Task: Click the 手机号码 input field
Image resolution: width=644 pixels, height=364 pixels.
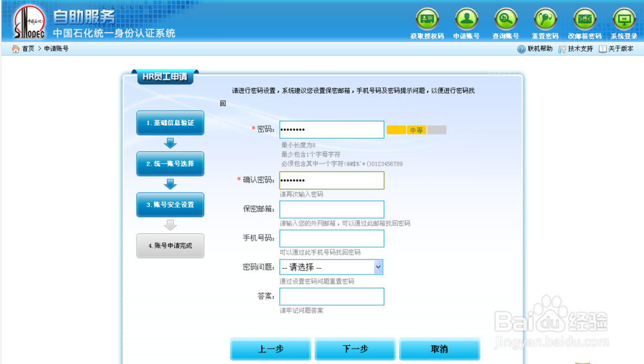Action: tap(332, 239)
